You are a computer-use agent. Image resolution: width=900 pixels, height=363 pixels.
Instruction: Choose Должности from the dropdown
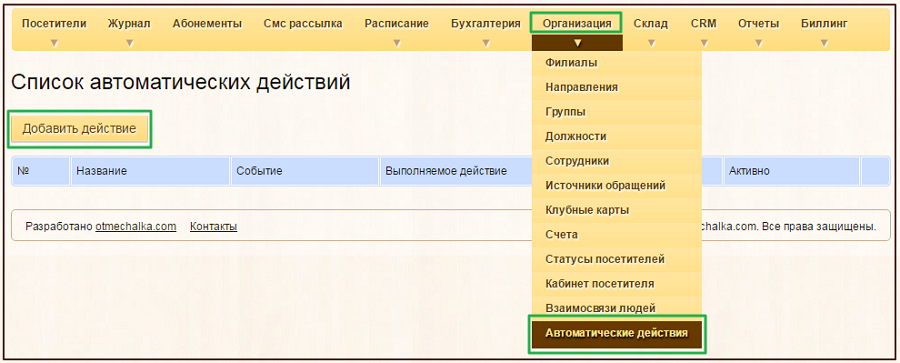pos(617,136)
